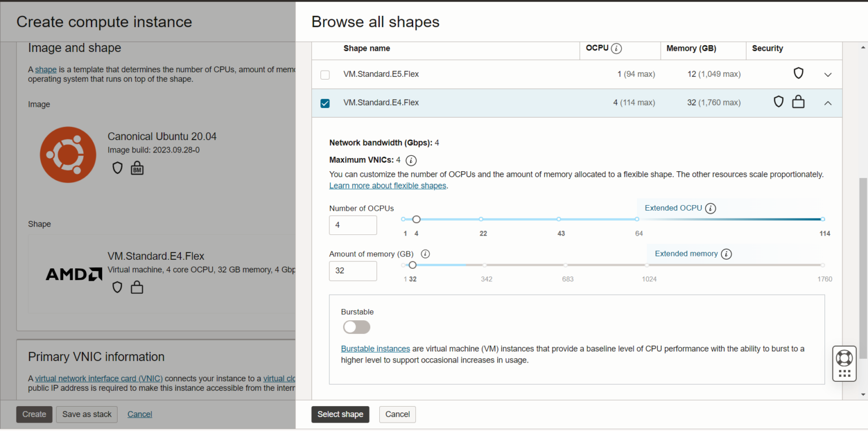Click the shield icon in VM.Standard.E4.Flex row
The height and width of the screenshot is (431, 868).
779,102
